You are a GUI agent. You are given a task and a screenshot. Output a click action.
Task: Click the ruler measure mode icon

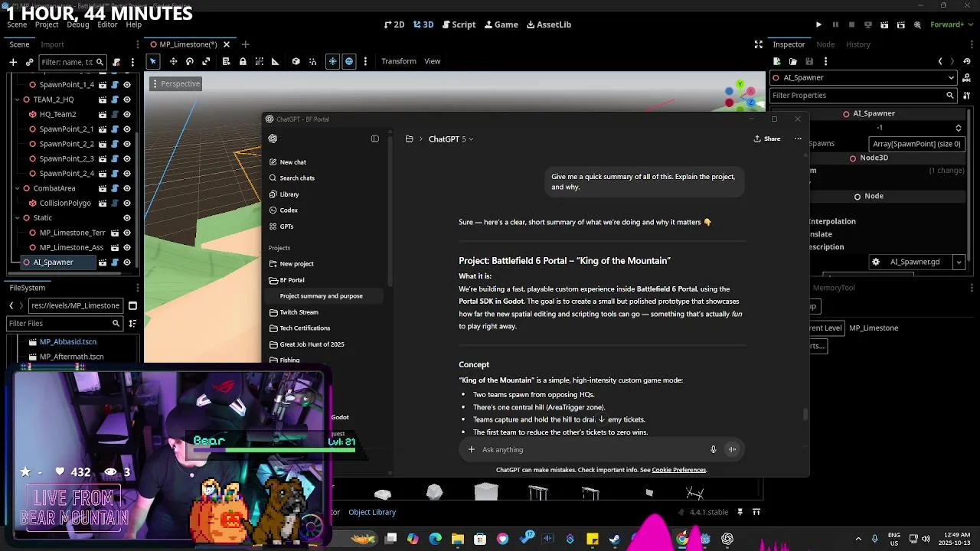(275, 61)
